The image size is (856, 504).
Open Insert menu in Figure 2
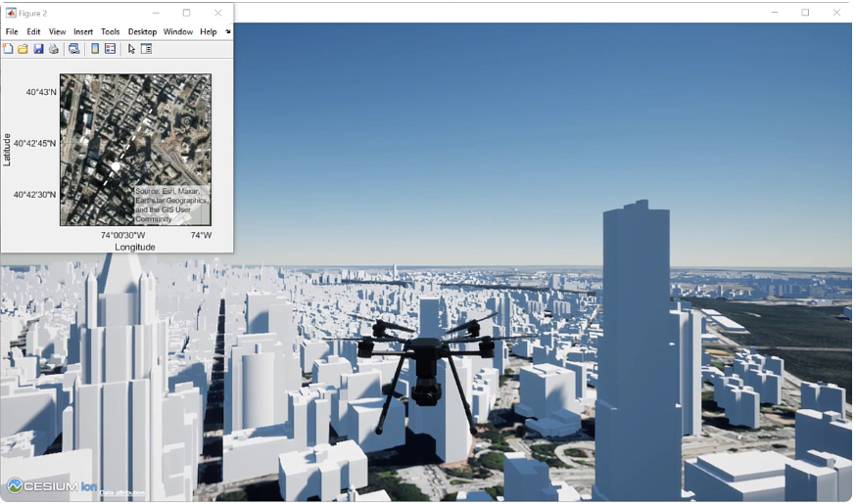pos(83,31)
